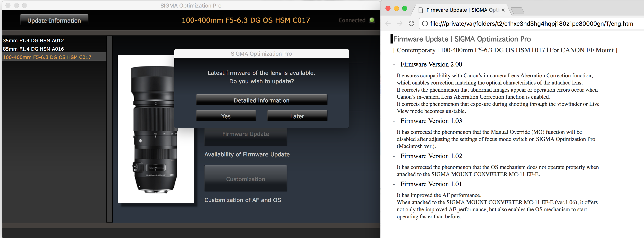Click the 'Firmware Version 1.02' heading
The width and height of the screenshot is (644, 238).
pos(431,156)
